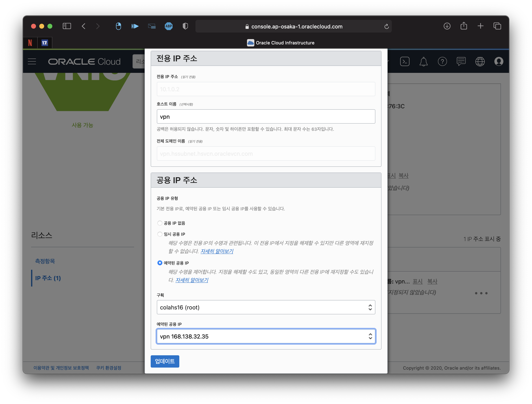532x404 pixels.
Task: Click the AdBlock Plus extension icon
Action: pyautogui.click(x=169, y=26)
